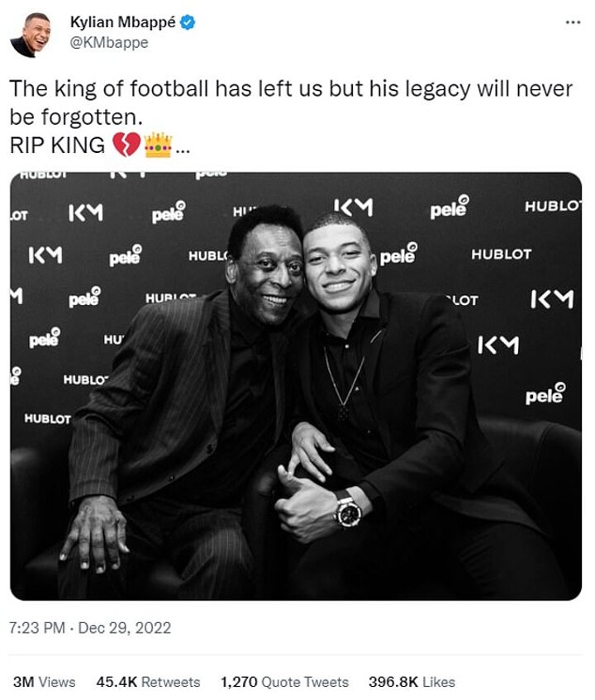This screenshot has height=700, width=595.
Task: Show the 1,270 Quote Tweets
Action: click(283, 682)
